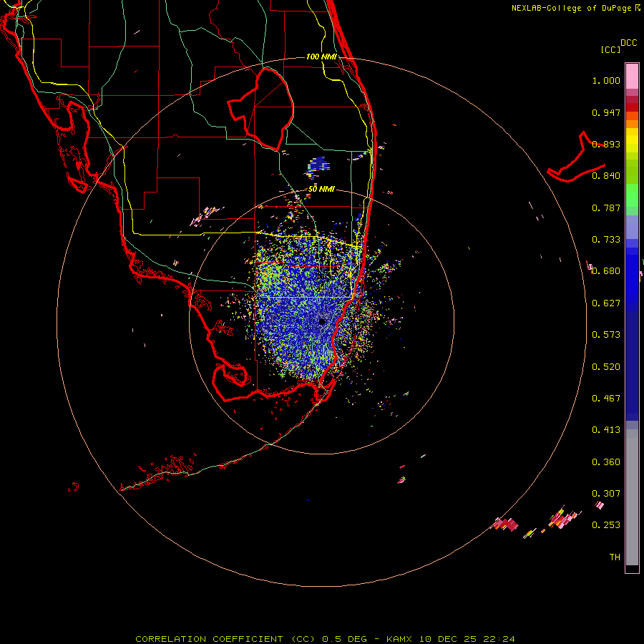Click the 0.680 legend value

pos(606,271)
